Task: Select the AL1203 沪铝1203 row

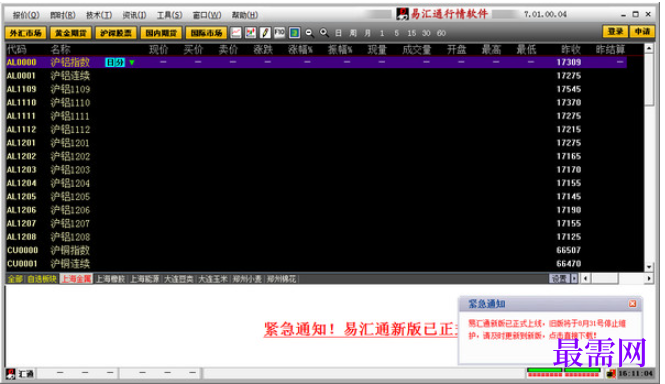Action: [x=316, y=170]
